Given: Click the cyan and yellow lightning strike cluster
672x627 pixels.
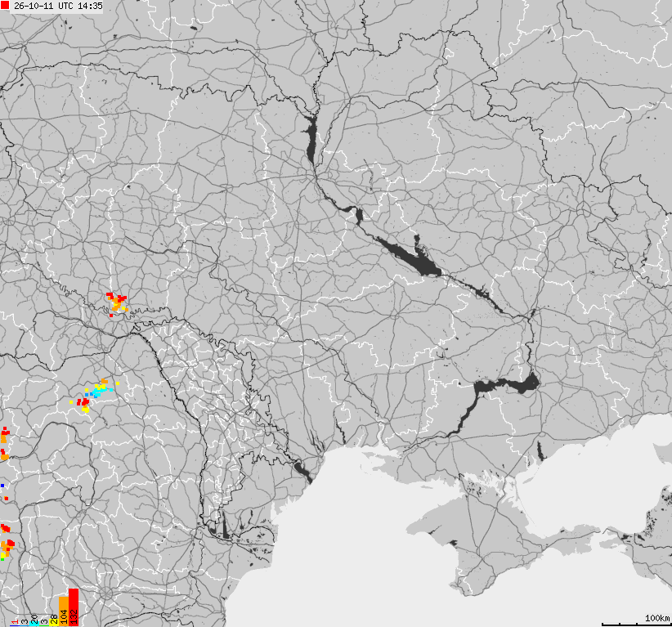Looking at the screenshot, I should coord(99,390).
